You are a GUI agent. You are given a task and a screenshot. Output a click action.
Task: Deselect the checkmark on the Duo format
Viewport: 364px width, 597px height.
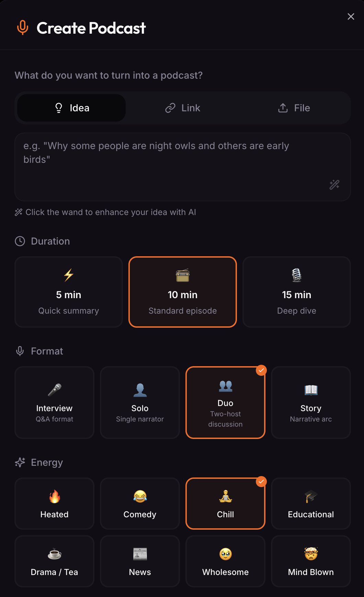tap(261, 370)
